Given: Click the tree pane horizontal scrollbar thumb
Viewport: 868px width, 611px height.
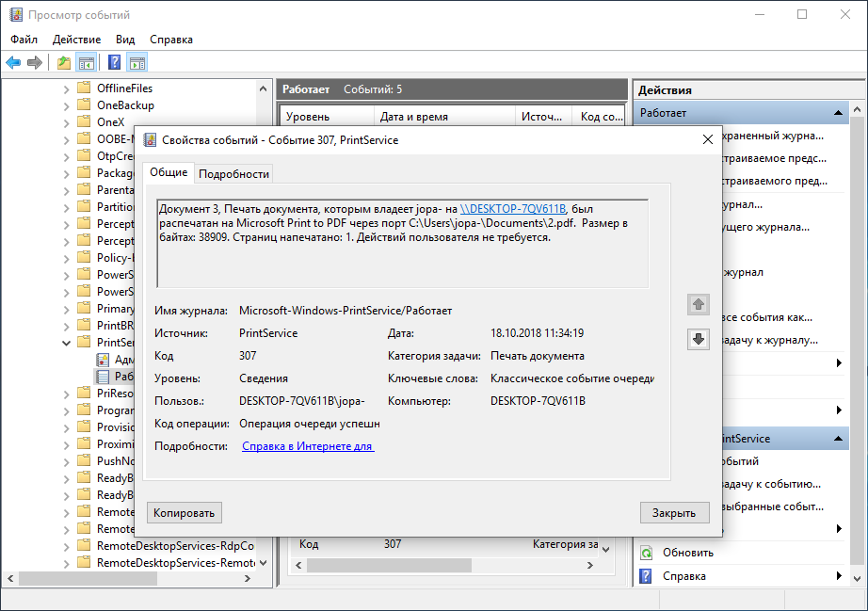Looking at the screenshot, I should coord(88,578).
